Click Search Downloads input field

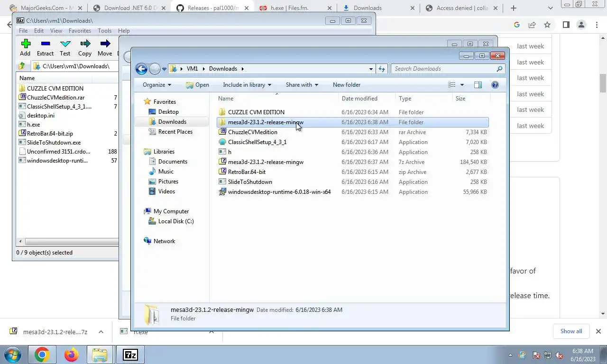click(x=448, y=69)
